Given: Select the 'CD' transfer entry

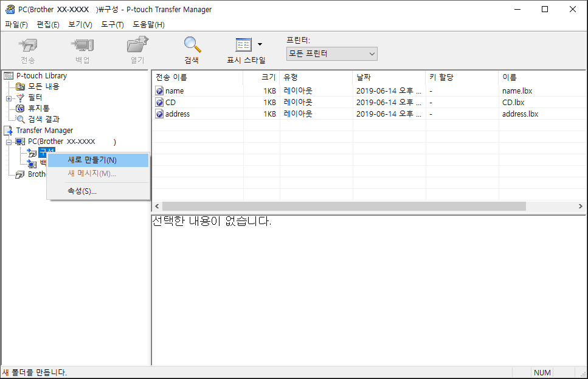Looking at the screenshot, I should click(x=170, y=103).
